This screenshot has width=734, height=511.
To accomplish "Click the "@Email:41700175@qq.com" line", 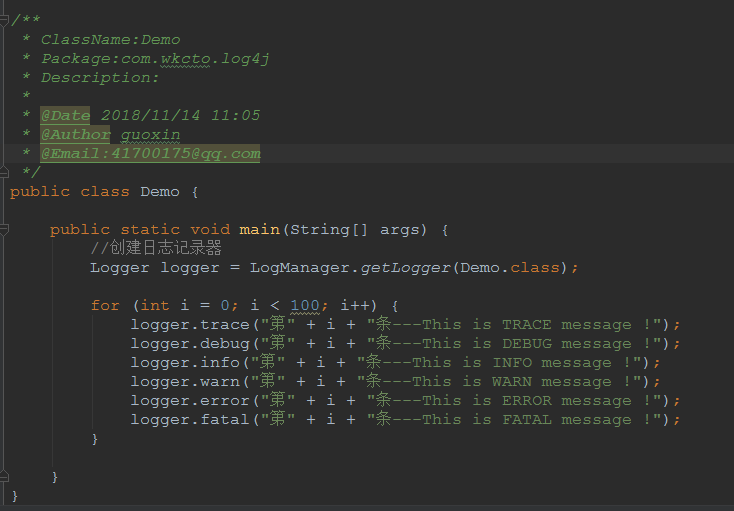I will [150, 153].
